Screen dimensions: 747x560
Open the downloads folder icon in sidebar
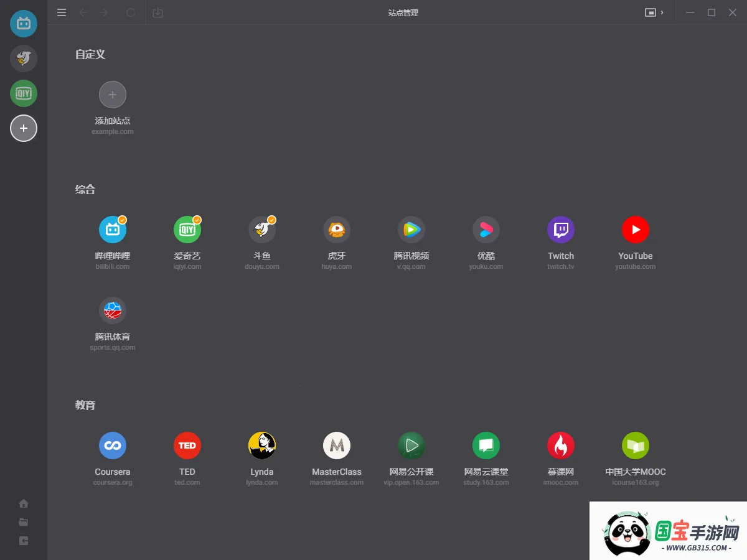(x=23, y=522)
